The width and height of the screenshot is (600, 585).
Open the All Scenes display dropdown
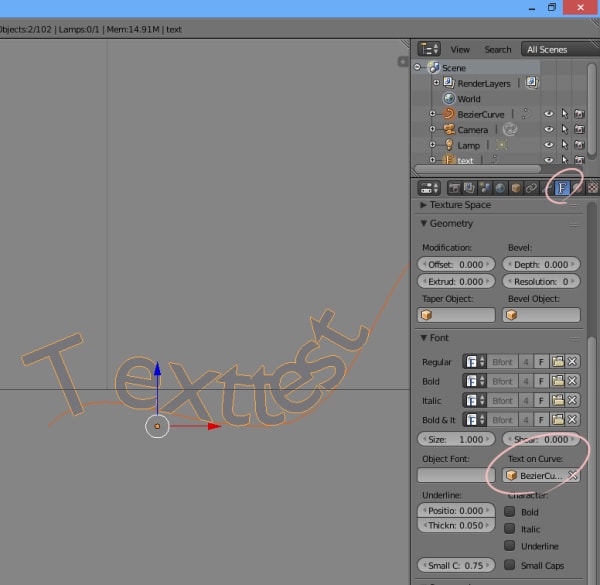pyautogui.click(x=560, y=49)
